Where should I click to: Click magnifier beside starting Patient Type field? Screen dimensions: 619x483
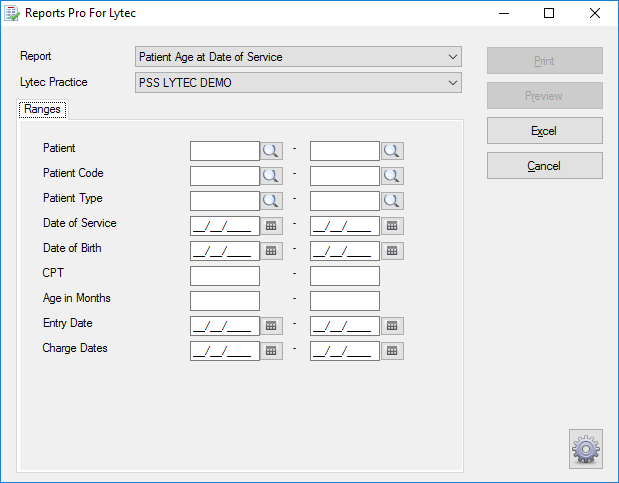[x=271, y=201]
